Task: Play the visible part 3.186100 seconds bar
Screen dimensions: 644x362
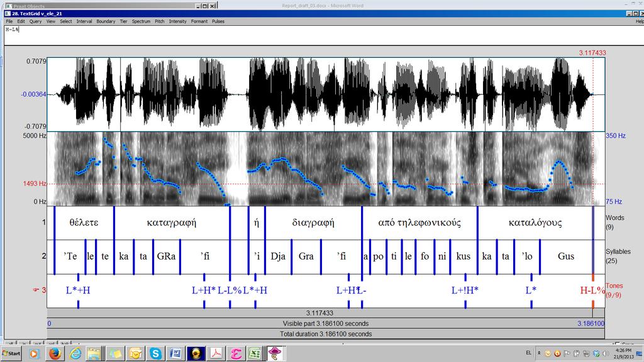Action: pos(326,324)
